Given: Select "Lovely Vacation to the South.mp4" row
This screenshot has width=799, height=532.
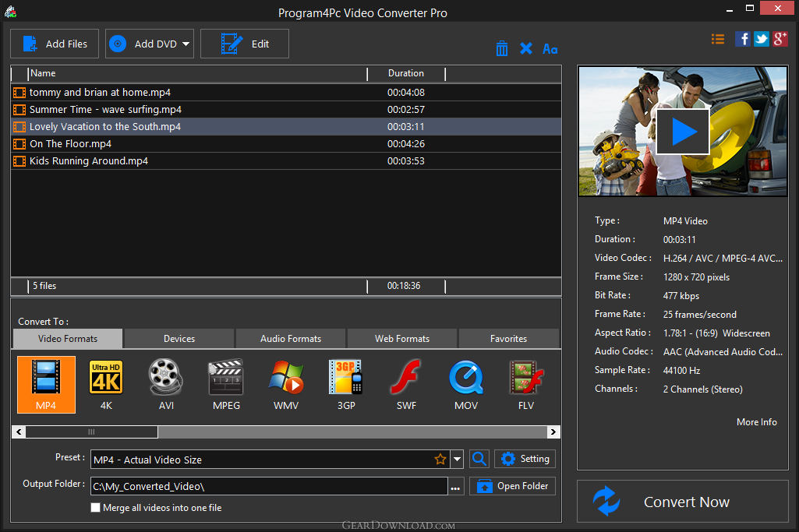Looking at the screenshot, I should point(286,127).
